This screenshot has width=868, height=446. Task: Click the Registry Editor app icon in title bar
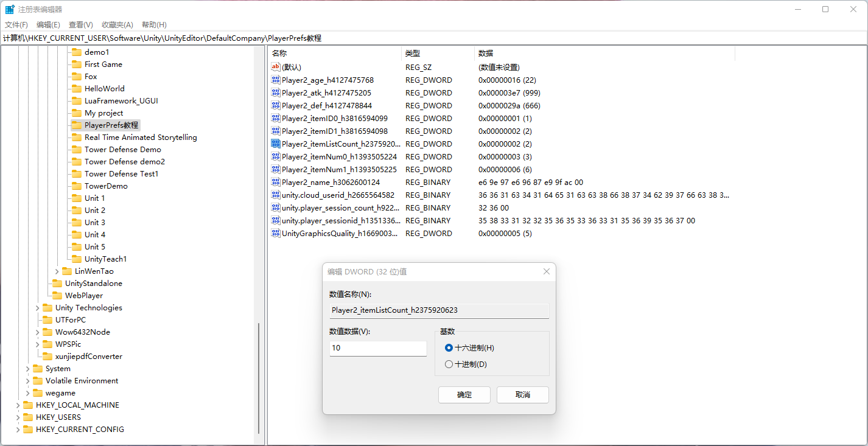click(x=10, y=9)
